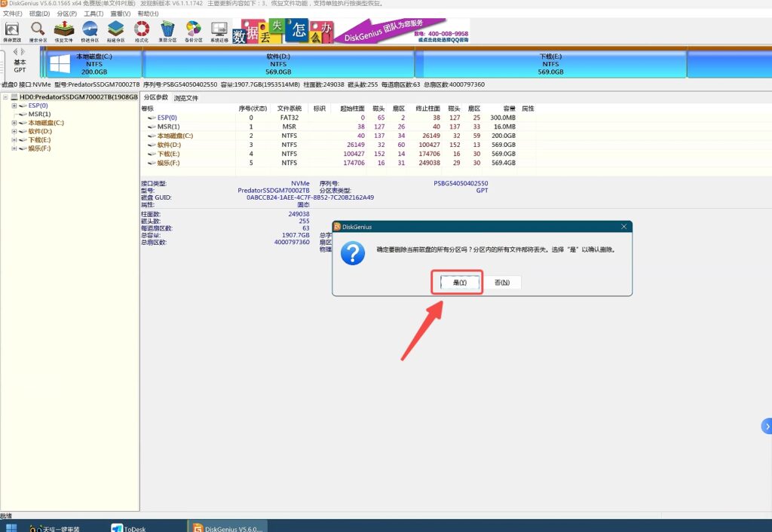Open the Recover Files (恢复文件) tool

coord(63,31)
